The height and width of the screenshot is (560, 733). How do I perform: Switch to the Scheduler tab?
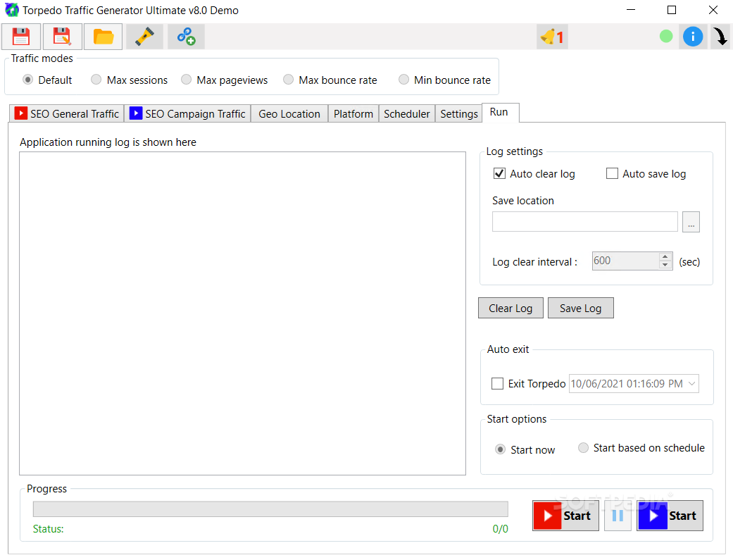[407, 113]
